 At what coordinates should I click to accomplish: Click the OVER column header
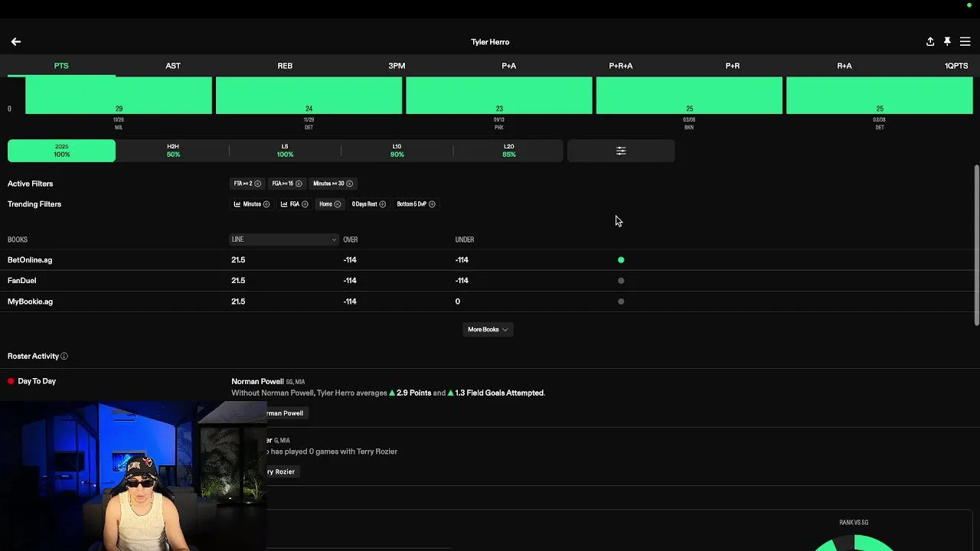351,240
